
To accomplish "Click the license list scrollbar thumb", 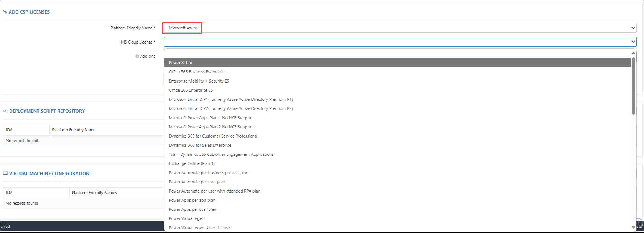I will click(633, 86).
